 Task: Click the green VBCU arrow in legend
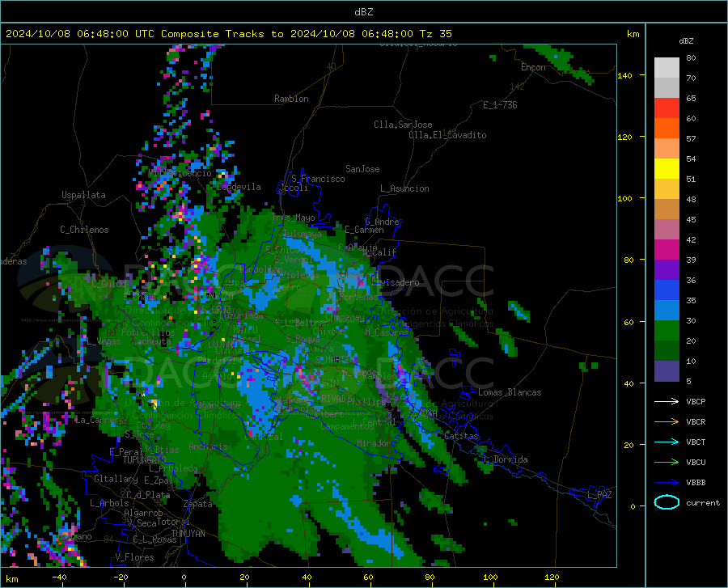click(667, 463)
